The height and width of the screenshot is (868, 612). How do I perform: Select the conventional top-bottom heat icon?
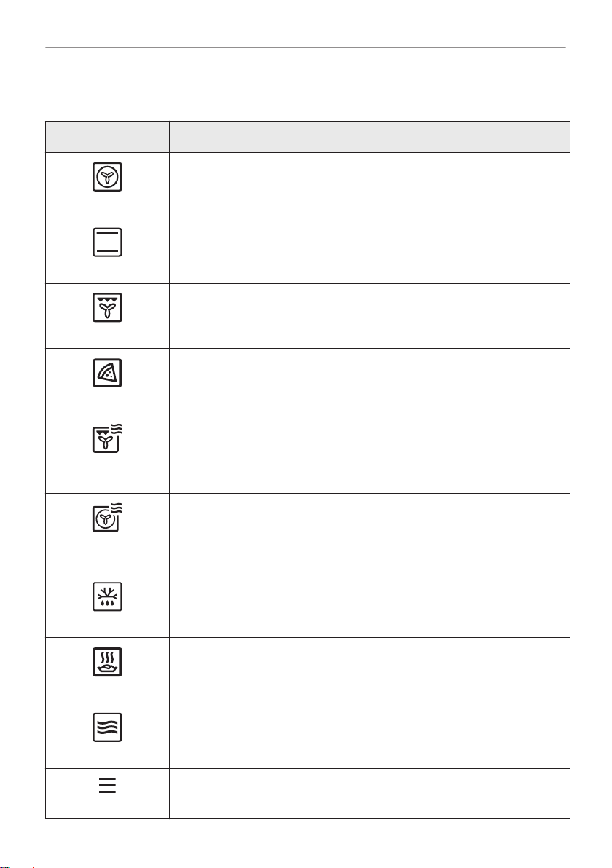point(107,242)
